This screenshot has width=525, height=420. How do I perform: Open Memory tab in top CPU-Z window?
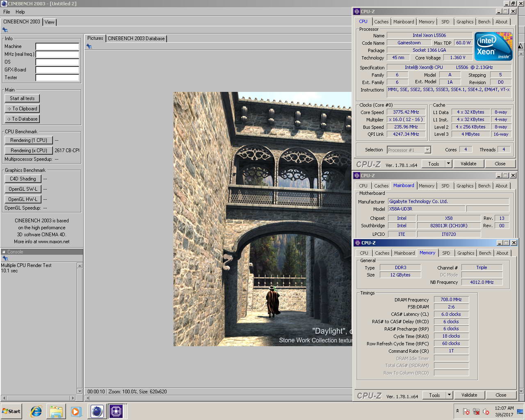(x=427, y=22)
